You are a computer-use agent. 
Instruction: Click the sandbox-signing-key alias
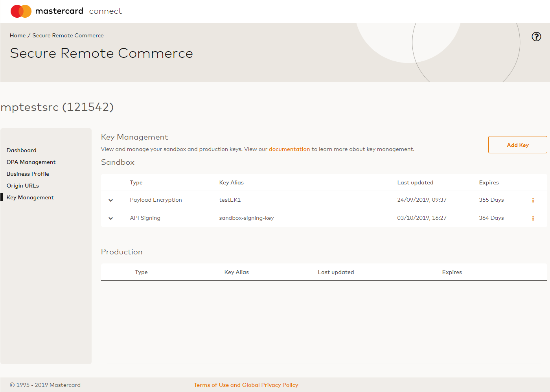click(x=246, y=218)
